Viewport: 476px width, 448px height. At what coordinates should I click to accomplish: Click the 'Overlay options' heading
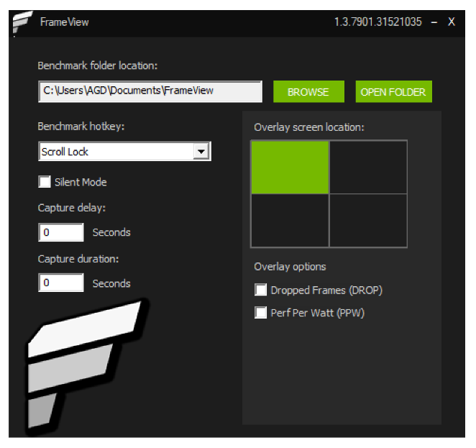coord(290,267)
